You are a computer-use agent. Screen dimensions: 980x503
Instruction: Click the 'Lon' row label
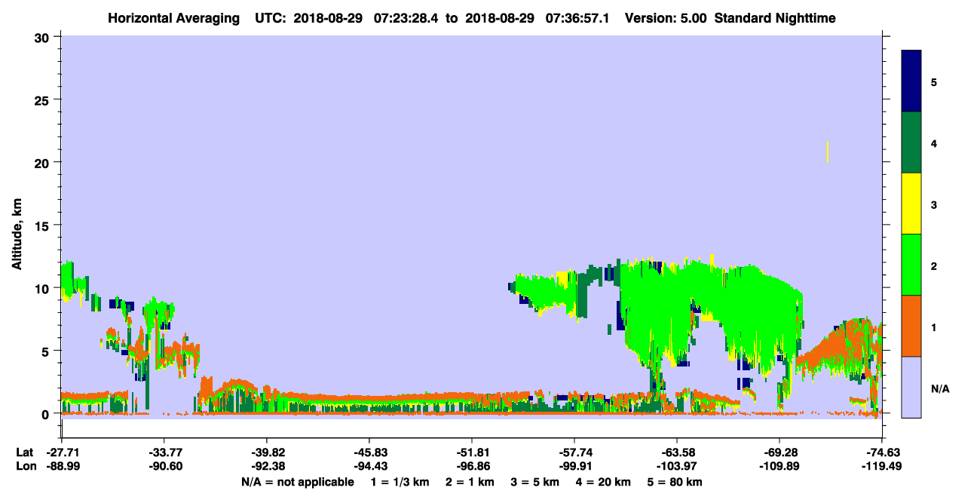(26, 466)
